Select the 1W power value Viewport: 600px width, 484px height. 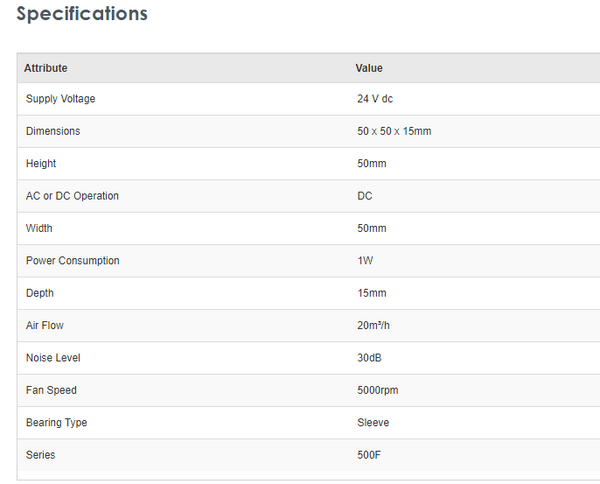pos(365,261)
